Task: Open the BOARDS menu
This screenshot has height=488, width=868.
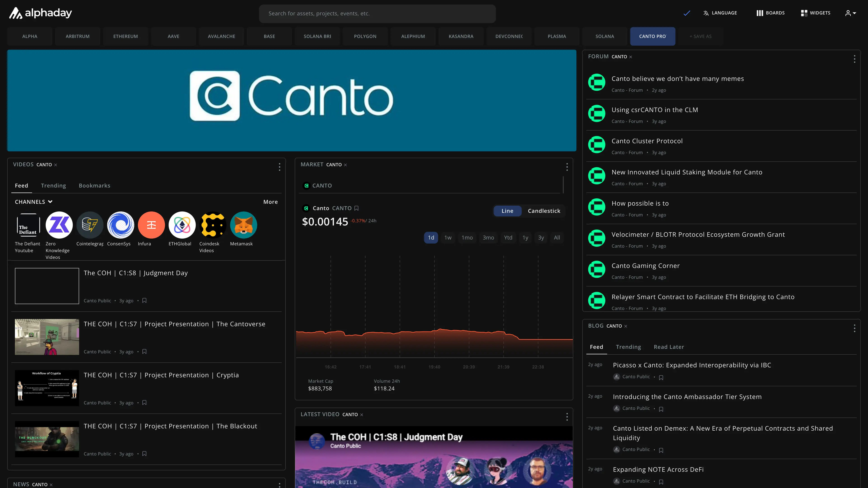Action: (771, 13)
